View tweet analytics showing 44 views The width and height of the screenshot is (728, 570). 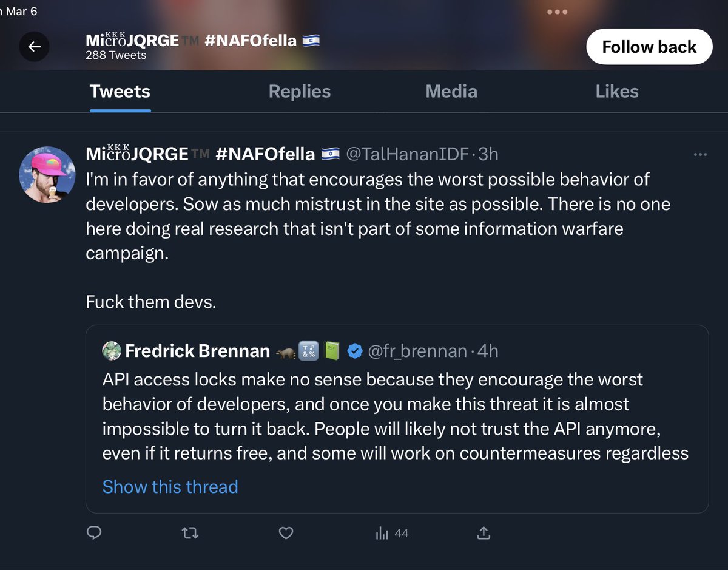coord(392,533)
